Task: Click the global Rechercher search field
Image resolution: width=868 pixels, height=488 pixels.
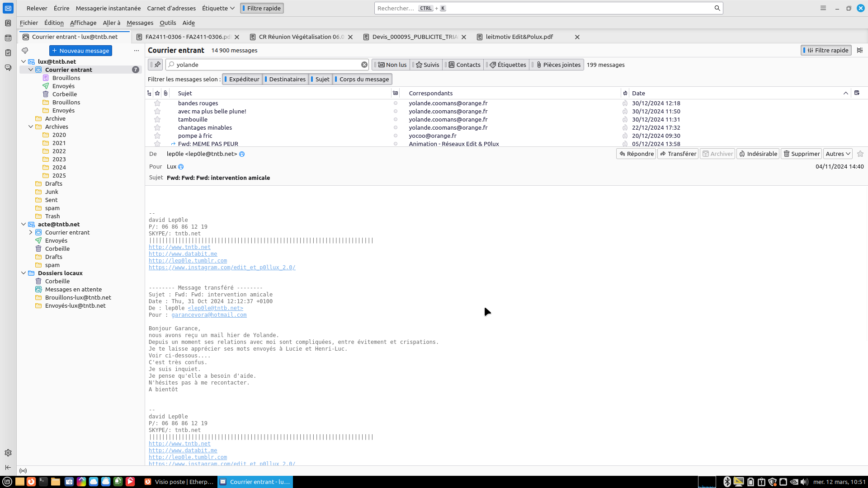Action: 542,8
